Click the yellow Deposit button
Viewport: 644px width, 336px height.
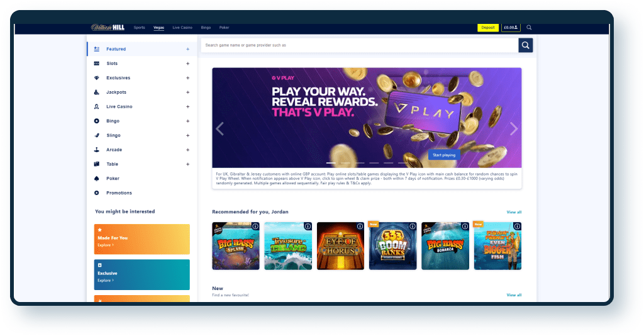tap(488, 28)
